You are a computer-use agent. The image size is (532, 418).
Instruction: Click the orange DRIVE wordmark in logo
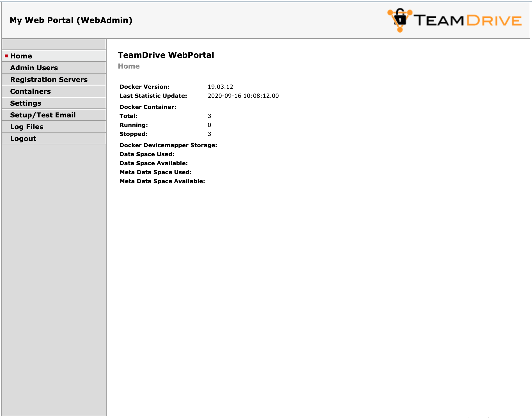(x=494, y=21)
